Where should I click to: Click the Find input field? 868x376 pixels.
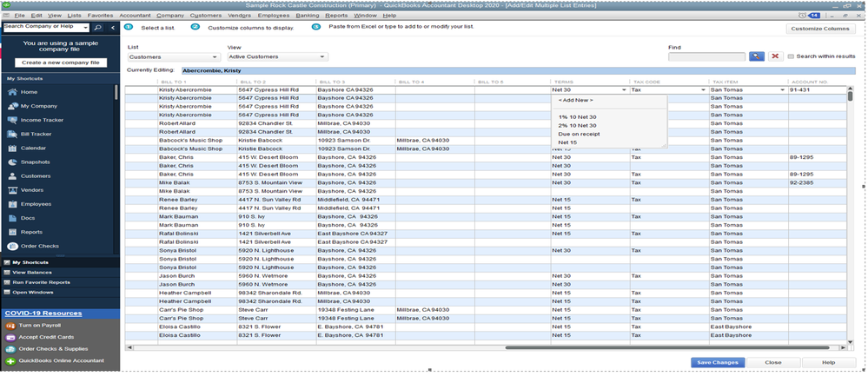pyautogui.click(x=707, y=57)
